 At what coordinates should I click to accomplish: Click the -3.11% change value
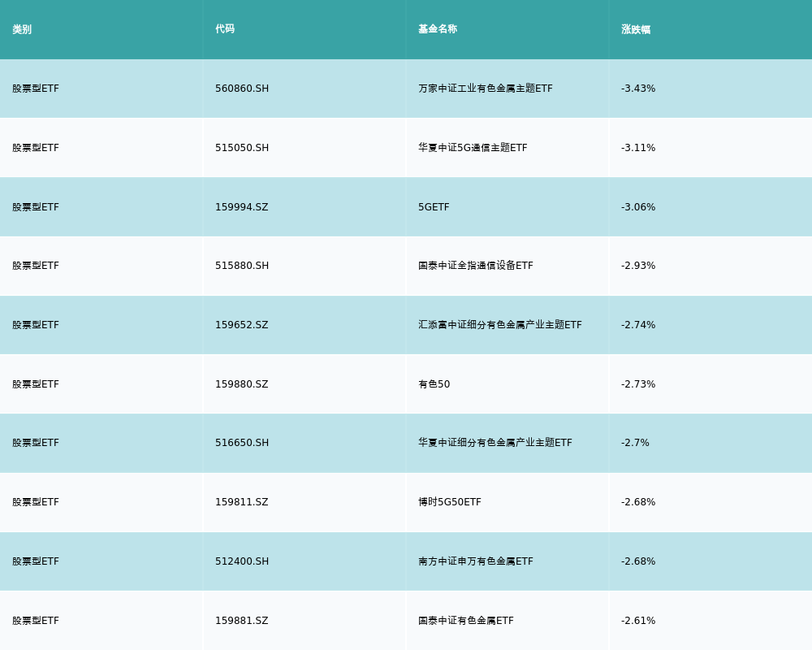click(x=638, y=148)
